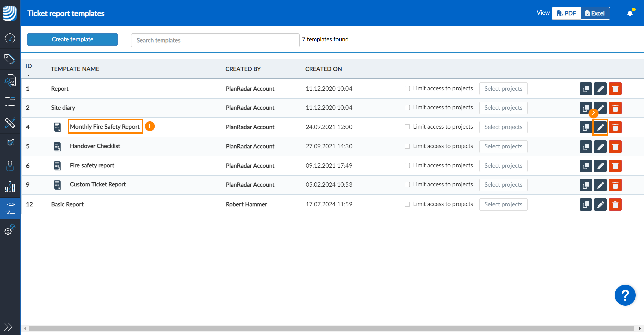Tick Limit access for Custom Ticket Report
This screenshot has height=335, width=644.
(407, 185)
